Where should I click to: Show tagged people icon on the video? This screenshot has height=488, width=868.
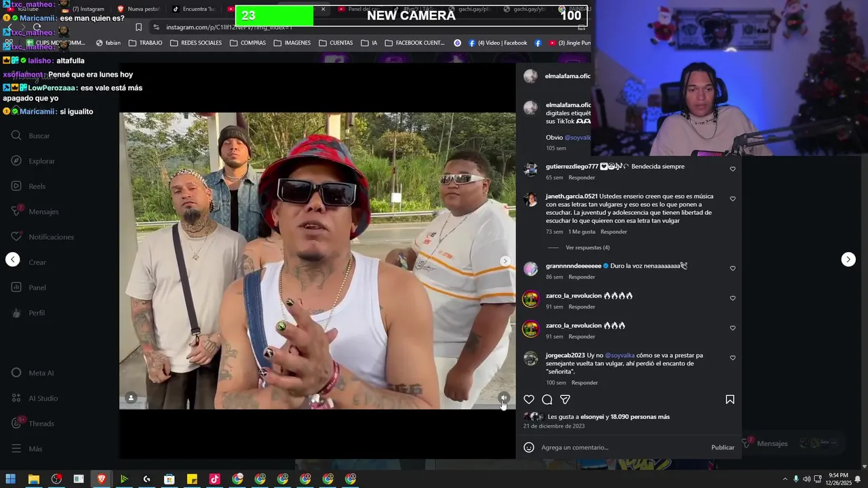(132, 398)
